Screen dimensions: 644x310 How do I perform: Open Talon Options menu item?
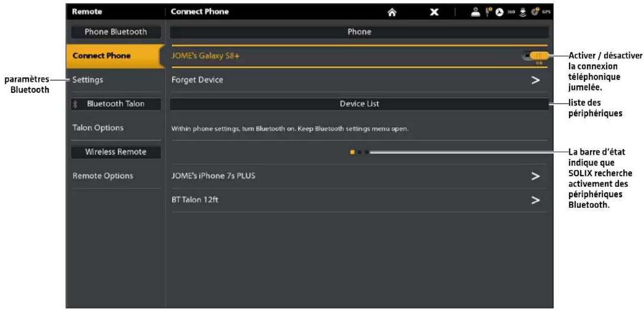116,128
